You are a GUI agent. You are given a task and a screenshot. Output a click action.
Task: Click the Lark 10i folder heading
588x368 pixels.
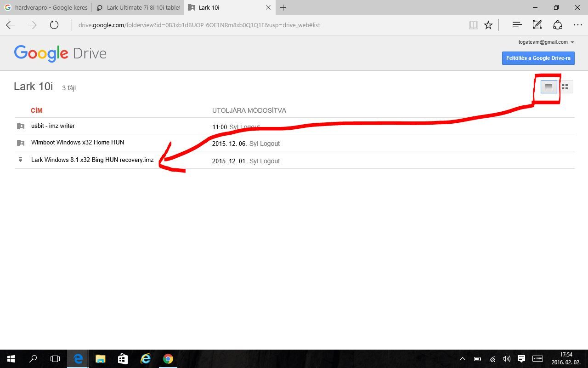pyautogui.click(x=34, y=86)
